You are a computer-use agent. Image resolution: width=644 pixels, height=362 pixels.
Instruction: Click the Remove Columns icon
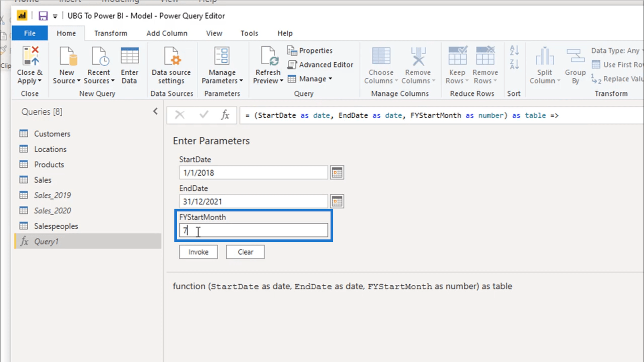click(x=418, y=56)
